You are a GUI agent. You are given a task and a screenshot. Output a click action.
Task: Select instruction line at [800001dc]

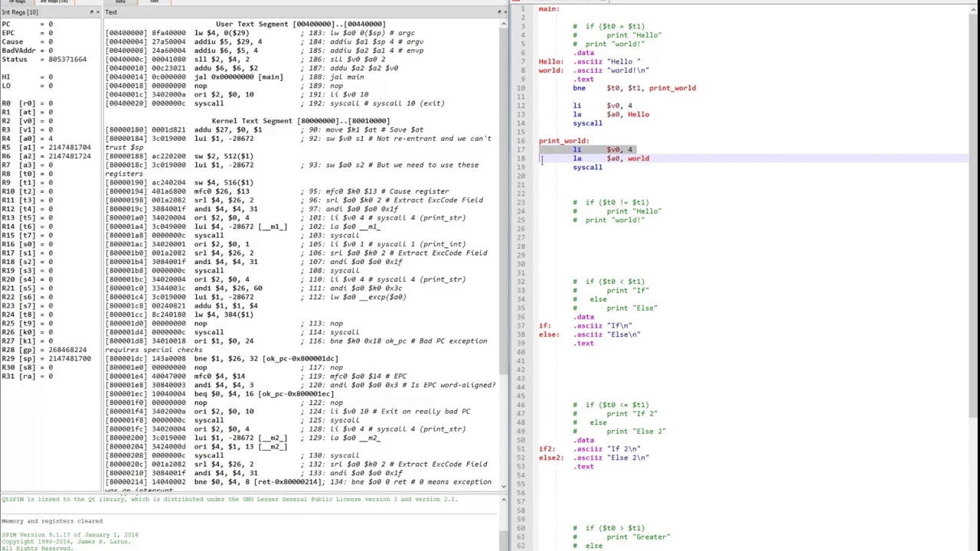pyautogui.click(x=222, y=358)
